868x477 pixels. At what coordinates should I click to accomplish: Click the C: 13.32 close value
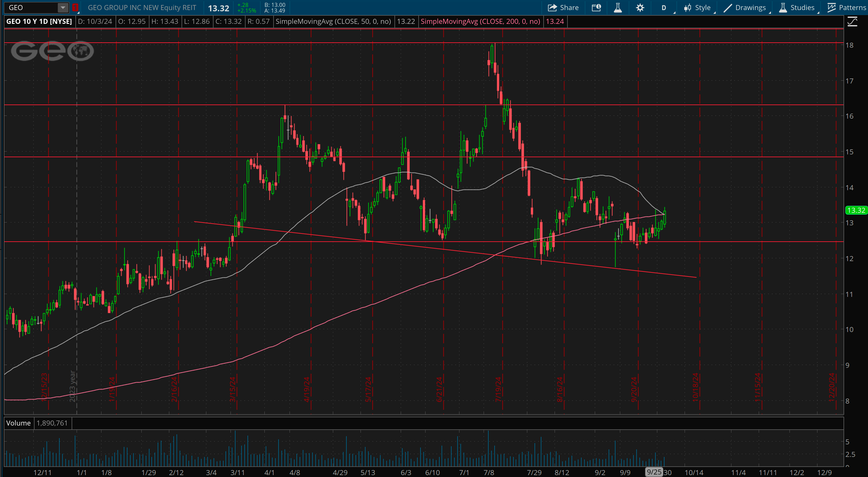[x=228, y=22]
